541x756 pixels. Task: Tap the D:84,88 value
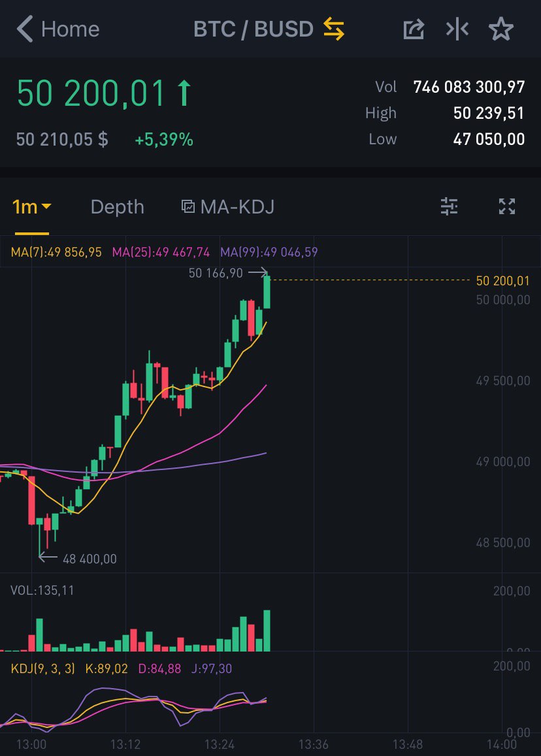tap(159, 669)
